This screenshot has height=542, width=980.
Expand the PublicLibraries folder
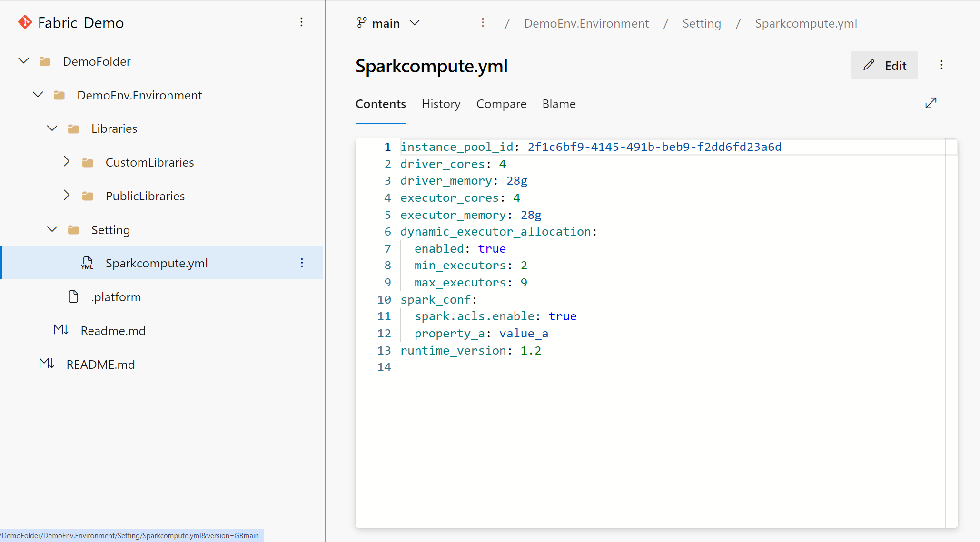click(67, 196)
